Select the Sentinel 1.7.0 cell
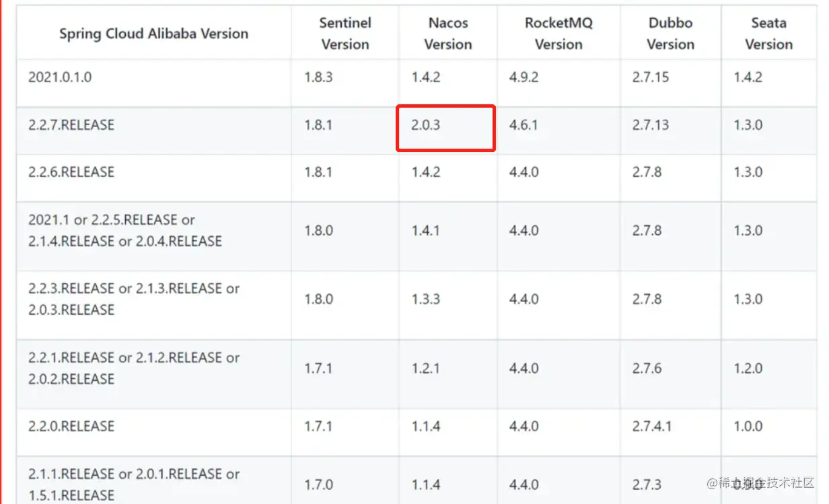This screenshot has width=829, height=504. click(345, 480)
